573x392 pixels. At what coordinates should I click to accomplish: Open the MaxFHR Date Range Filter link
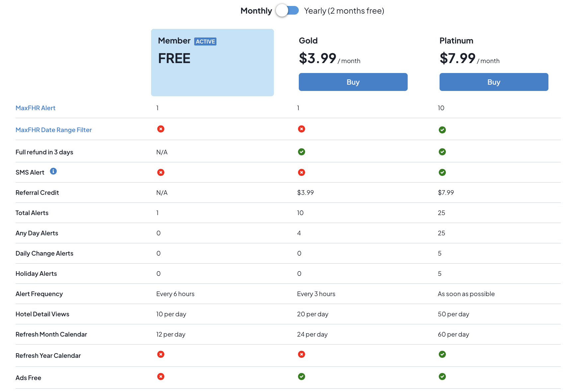[x=53, y=130]
